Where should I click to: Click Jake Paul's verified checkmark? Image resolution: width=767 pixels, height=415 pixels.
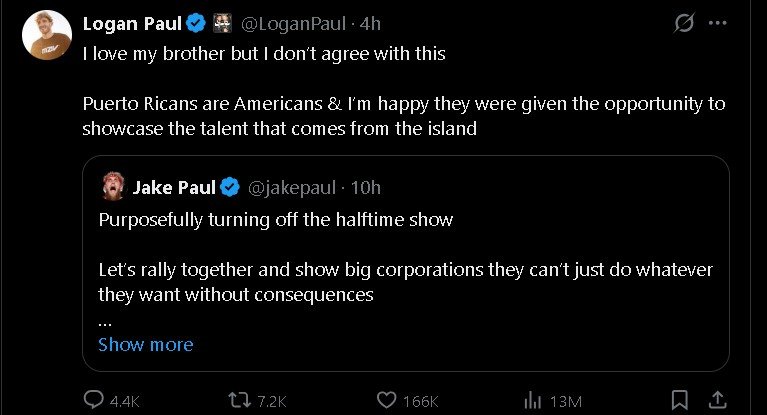pyautogui.click(x=229, y=187)
